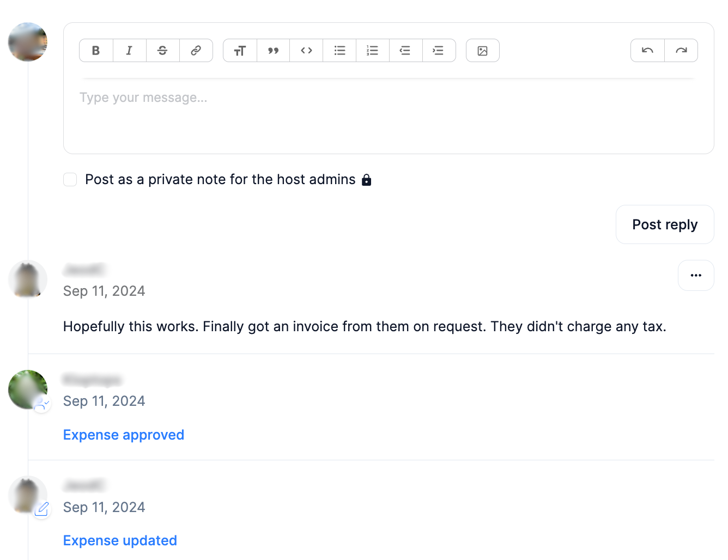Toggle strikethrough text formatting
The image size is (728, 560).
(162, 51)
